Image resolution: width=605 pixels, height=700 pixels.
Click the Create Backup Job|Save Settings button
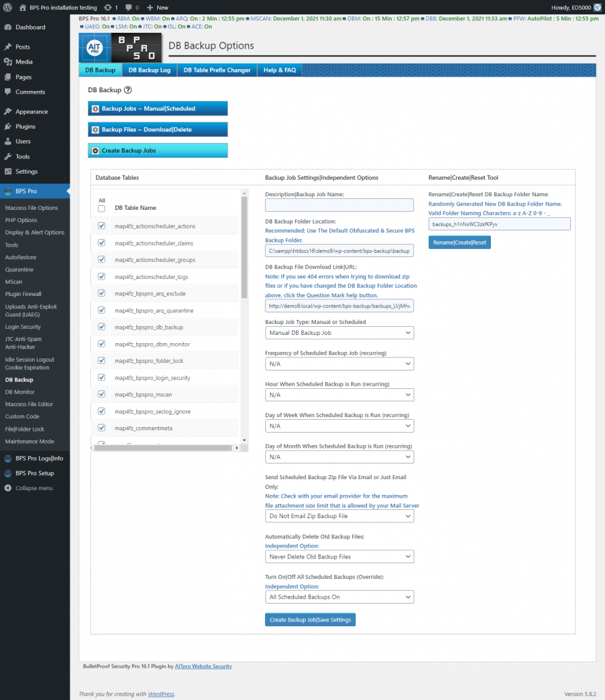pos(310,619)
